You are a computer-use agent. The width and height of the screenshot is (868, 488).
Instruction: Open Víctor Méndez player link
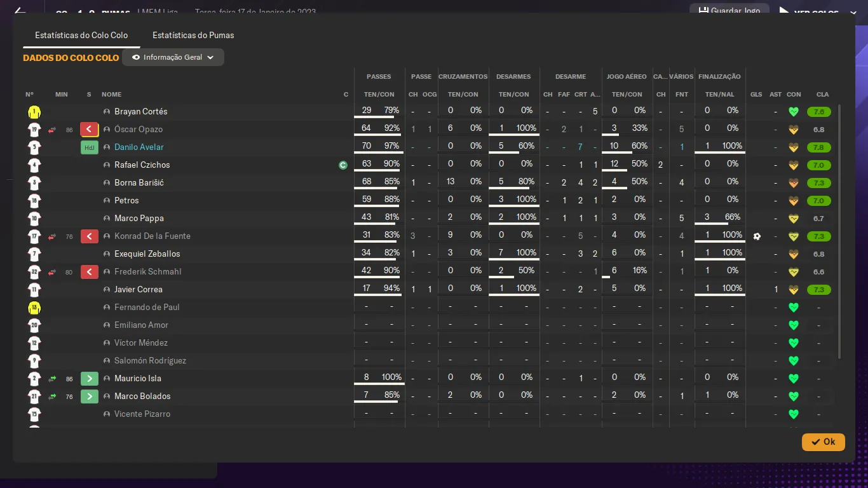141,343
